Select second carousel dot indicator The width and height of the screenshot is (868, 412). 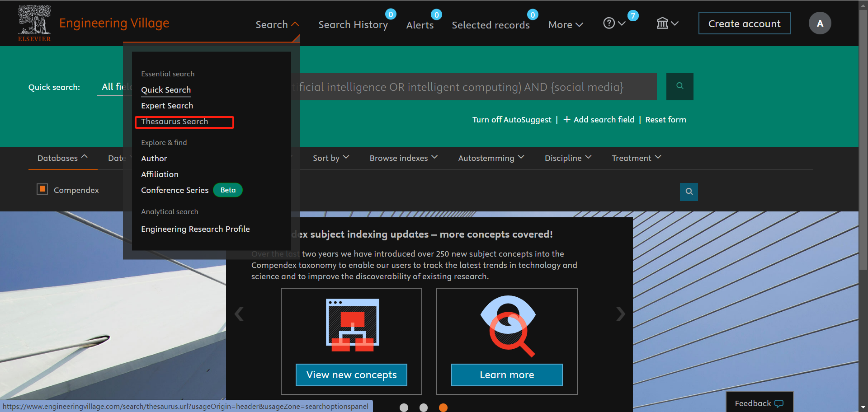pos(424,407)
